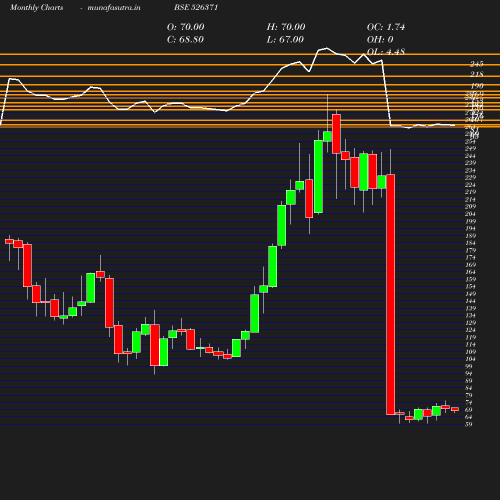Click the 249 price axis label
Screen dimensions: 500x500
471,148
